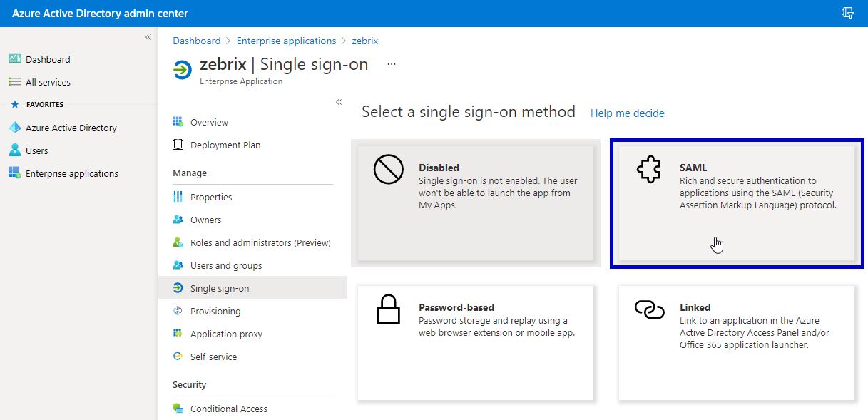Click the Help me decide link

(628, 113)
